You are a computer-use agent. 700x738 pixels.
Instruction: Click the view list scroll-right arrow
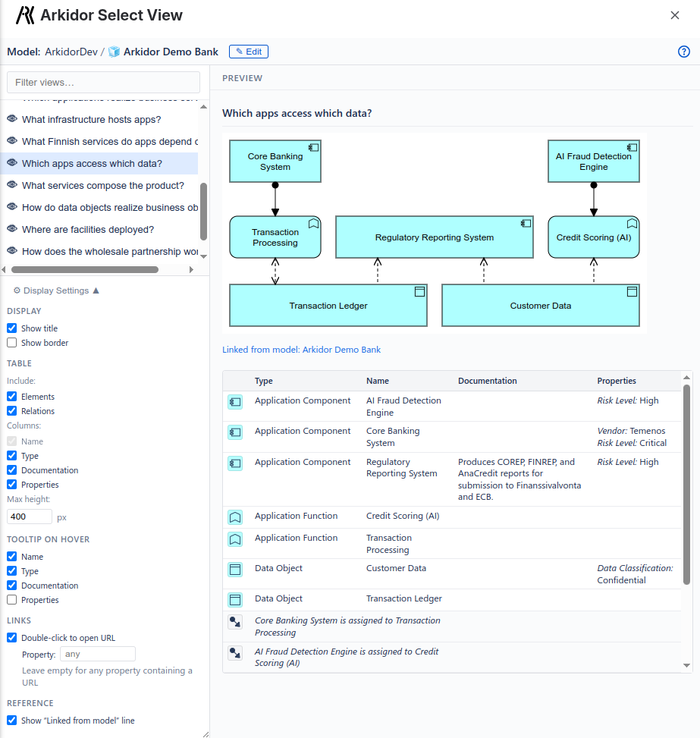click(191, 270)
